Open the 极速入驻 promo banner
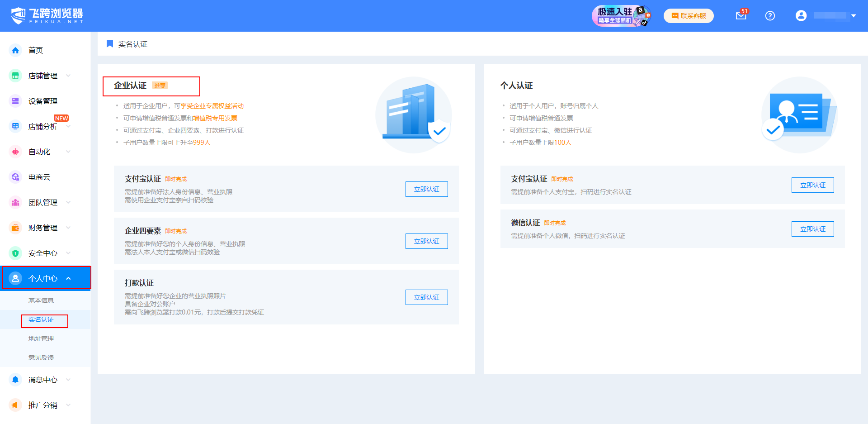868x424 pixels. pos(621,16)
